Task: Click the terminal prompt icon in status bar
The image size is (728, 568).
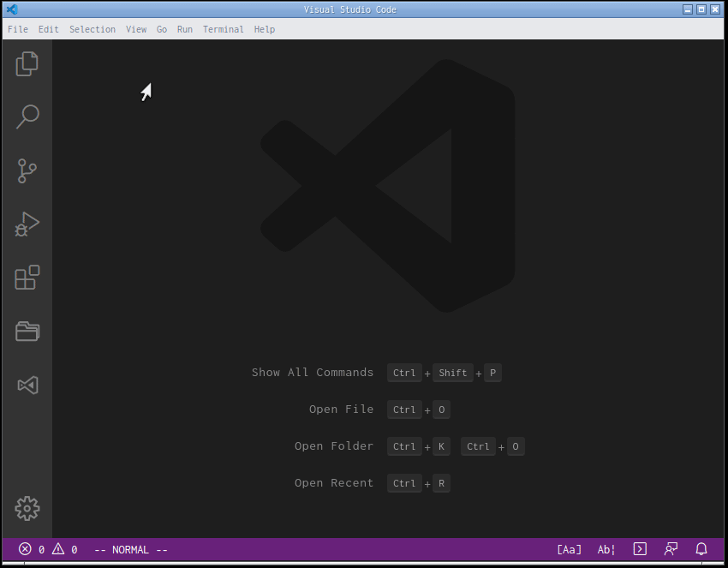Action: click(640, 549)
